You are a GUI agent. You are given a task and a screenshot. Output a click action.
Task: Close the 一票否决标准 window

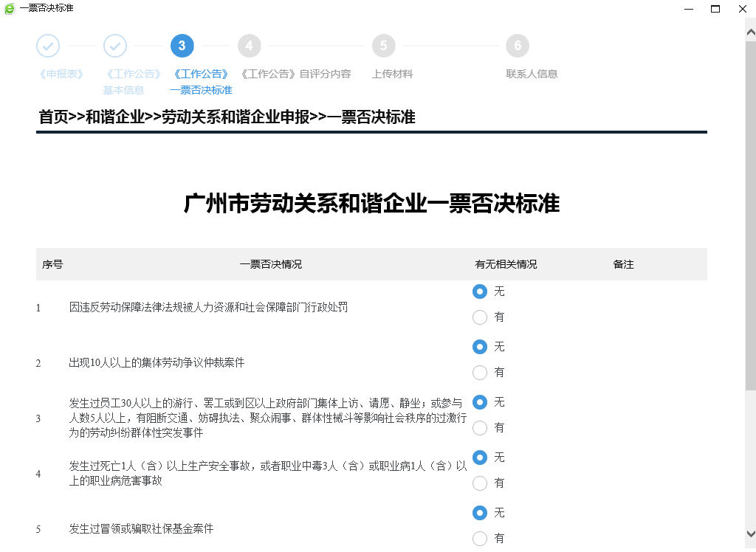[x=743, y=9]
